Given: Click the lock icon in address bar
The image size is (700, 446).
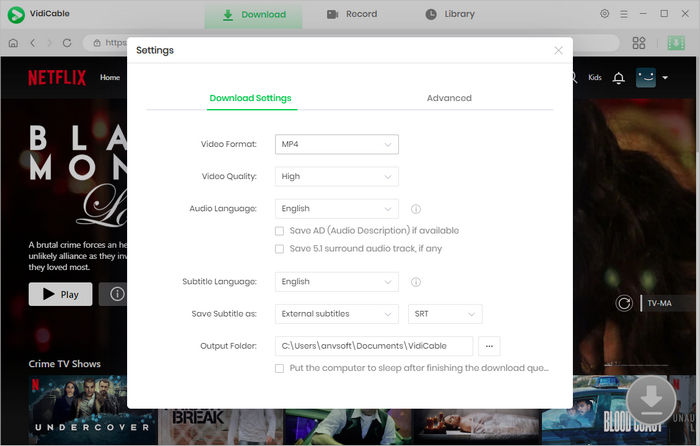Looking at the screenshot, I should [97, 43].
